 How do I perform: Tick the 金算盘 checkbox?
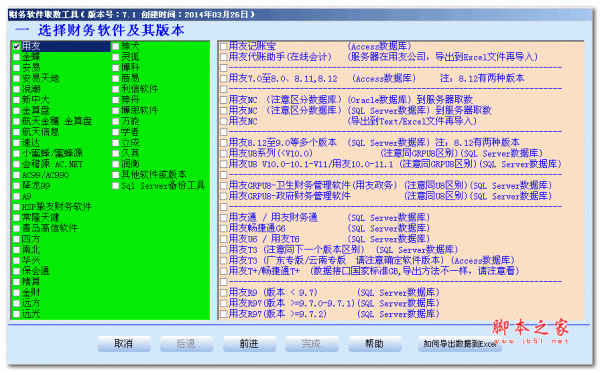[16, 111]
